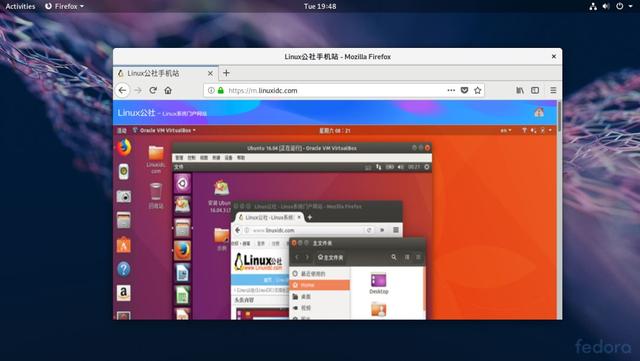This screenshot has height=361, width=640.
Task: Click the camera screenshot icon in embedded dock
Action: coord(124,196)
